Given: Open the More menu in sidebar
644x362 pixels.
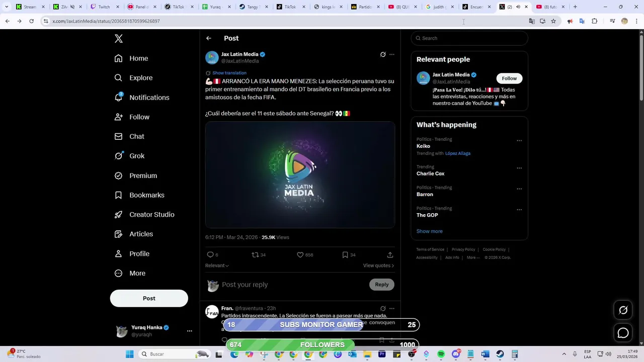Looking at the screenshot, I should [x=130, y=273].
